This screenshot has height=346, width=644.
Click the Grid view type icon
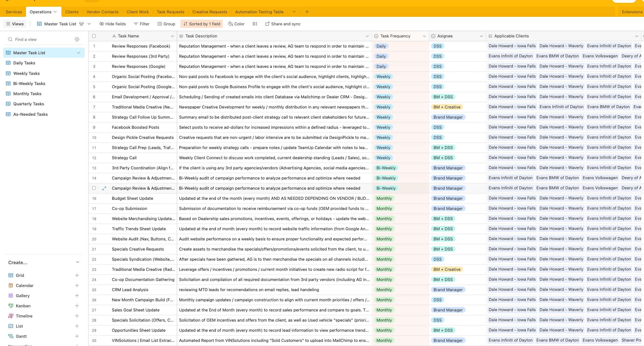11,275
